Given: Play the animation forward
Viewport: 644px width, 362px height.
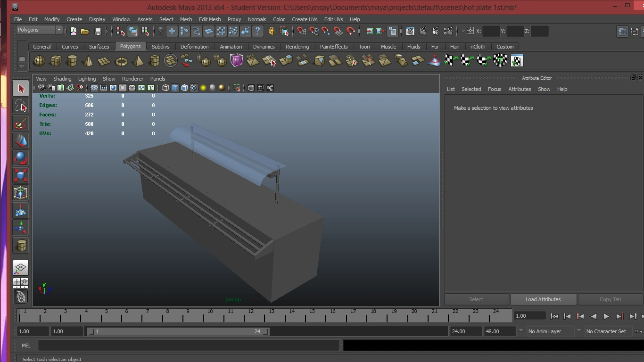Looking at the screenshot, I should [606, 316].
